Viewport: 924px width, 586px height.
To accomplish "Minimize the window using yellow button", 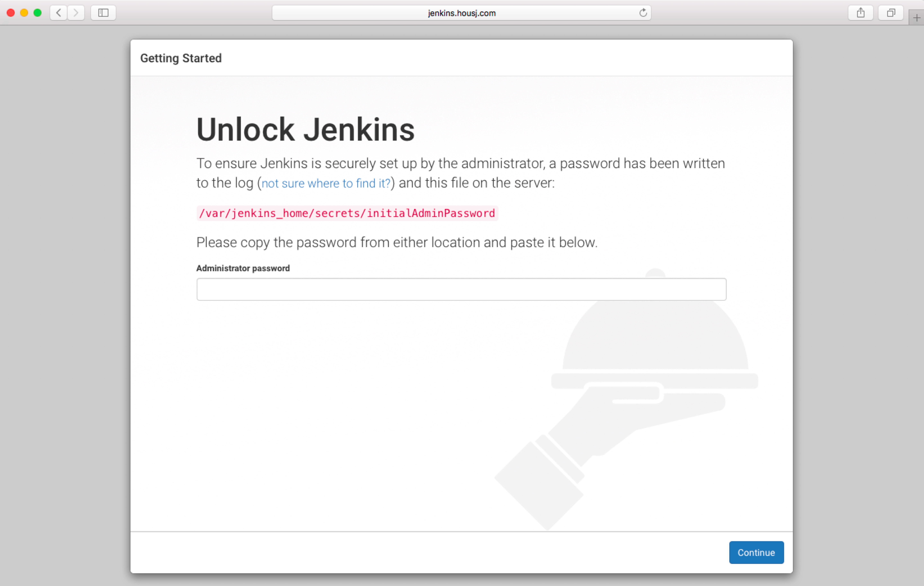I will (24, 13).
